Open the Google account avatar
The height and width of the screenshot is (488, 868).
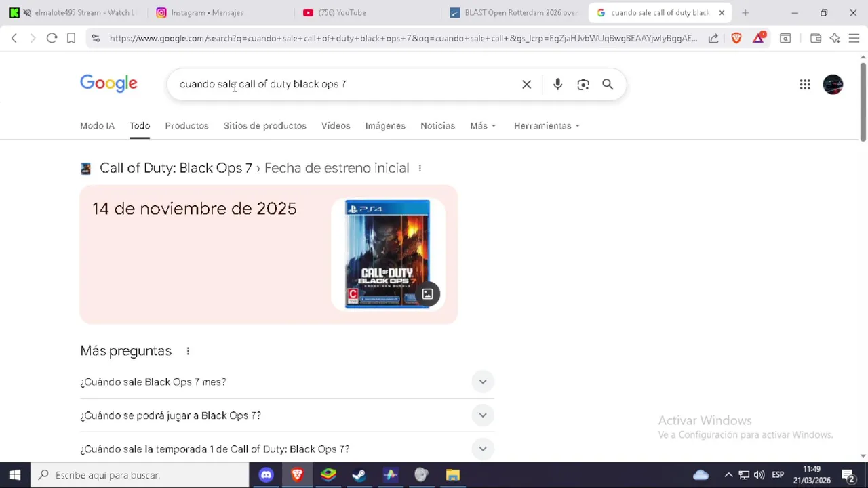click(x=833, y=84)
